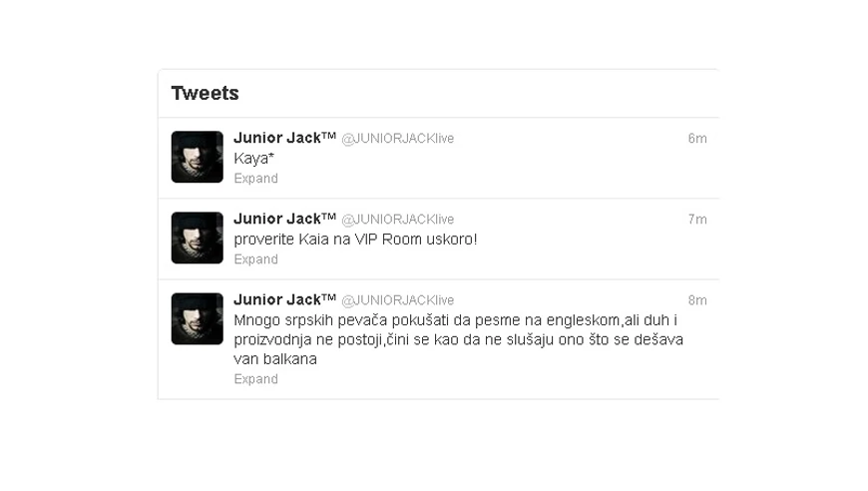Open the 6m timestamp link

coord(697,139)
